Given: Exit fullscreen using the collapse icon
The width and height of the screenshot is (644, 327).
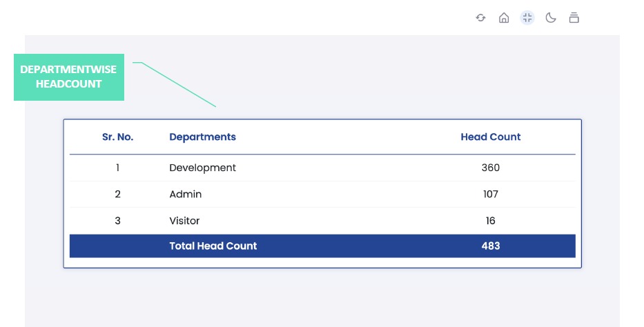Looking at the screenshot, I should click(x=527, y=18).
